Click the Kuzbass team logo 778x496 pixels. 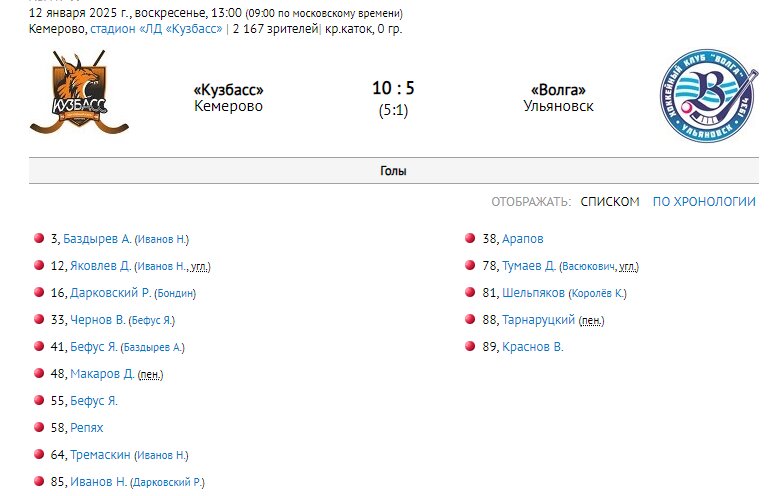(x=79, y=93)
